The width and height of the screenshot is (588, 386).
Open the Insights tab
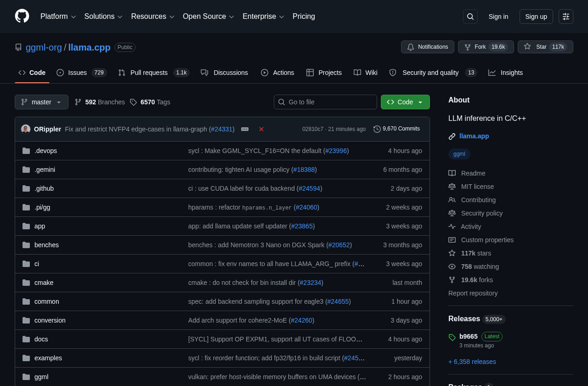click(x=506, y=73)
